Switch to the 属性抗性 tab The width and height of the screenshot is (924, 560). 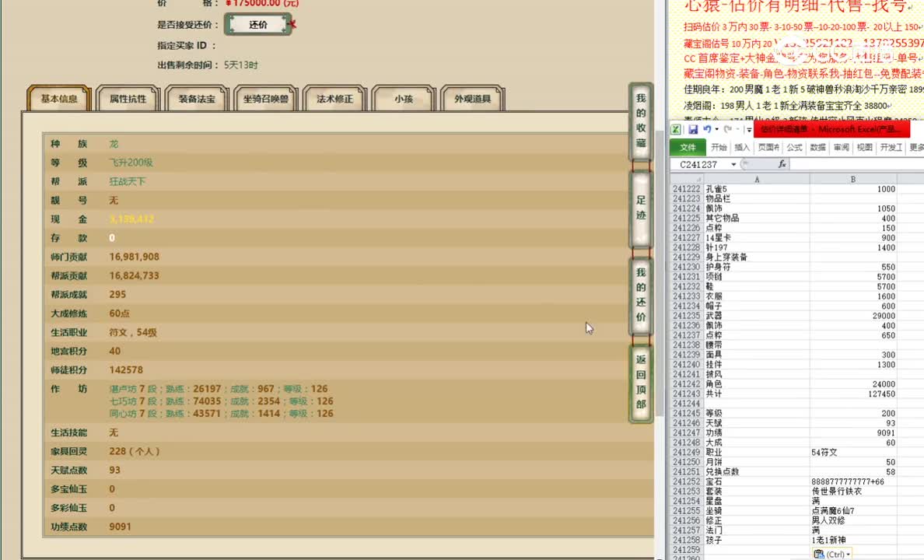pos(128,99)
